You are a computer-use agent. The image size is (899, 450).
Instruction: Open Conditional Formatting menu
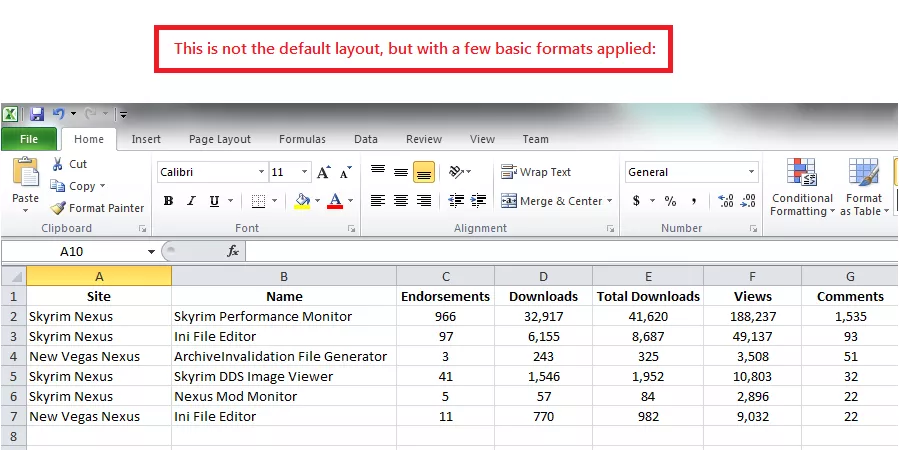coord(802,187)
